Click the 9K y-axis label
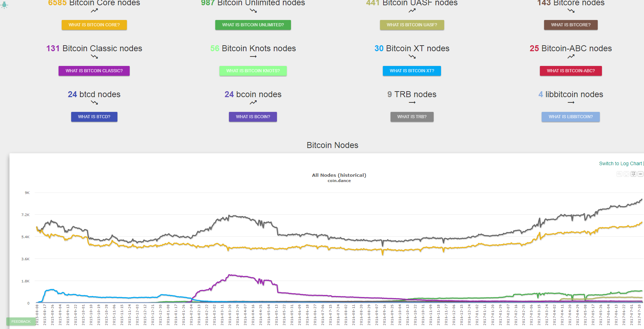The height and width of the screenshot is (329, 644). pos(27,193)
